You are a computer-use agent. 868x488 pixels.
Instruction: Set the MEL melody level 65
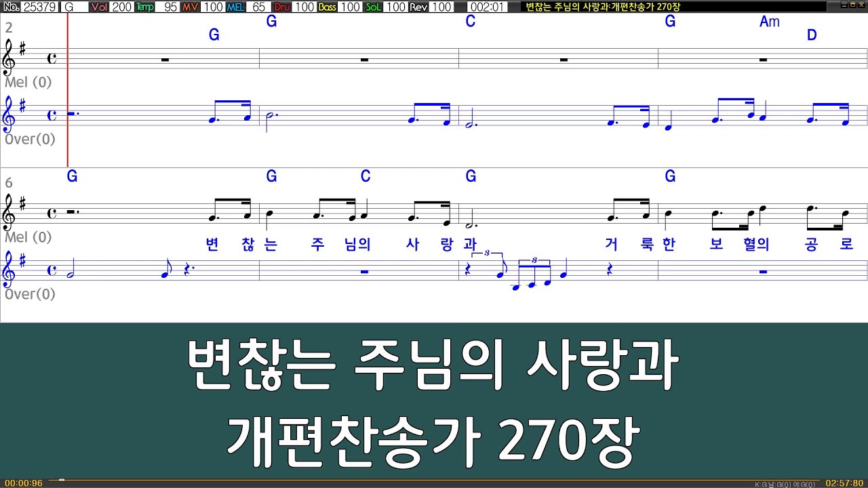[x=258, y=7]
